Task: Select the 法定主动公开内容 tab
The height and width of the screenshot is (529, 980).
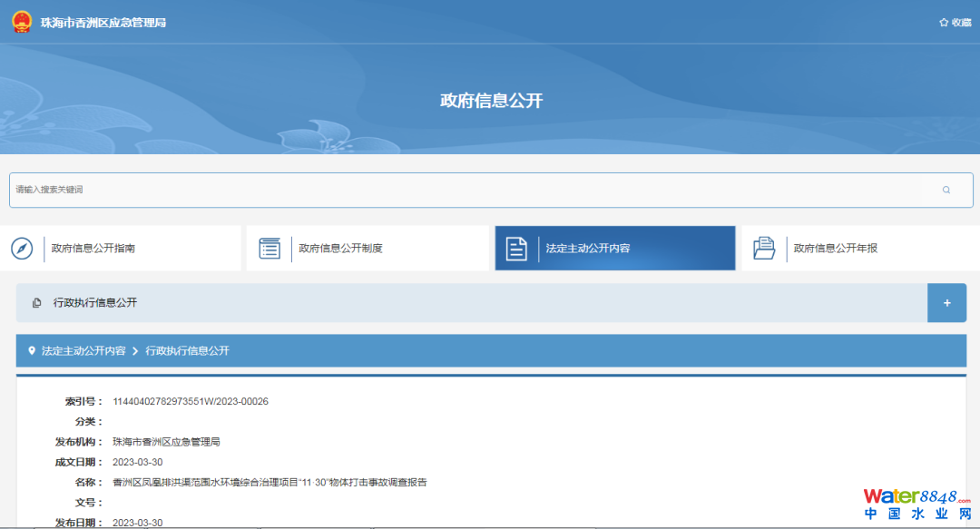Action: tap(588, 249)
